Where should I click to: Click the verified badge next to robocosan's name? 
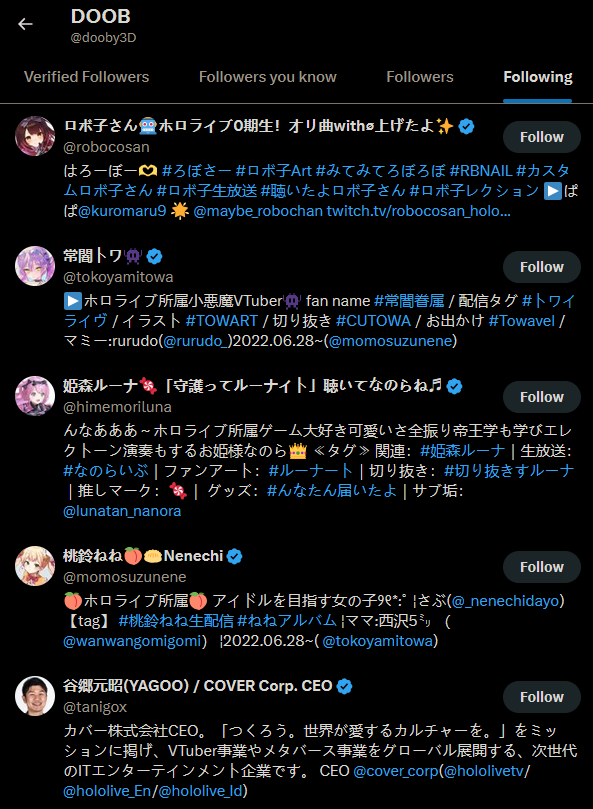point(467,126)
